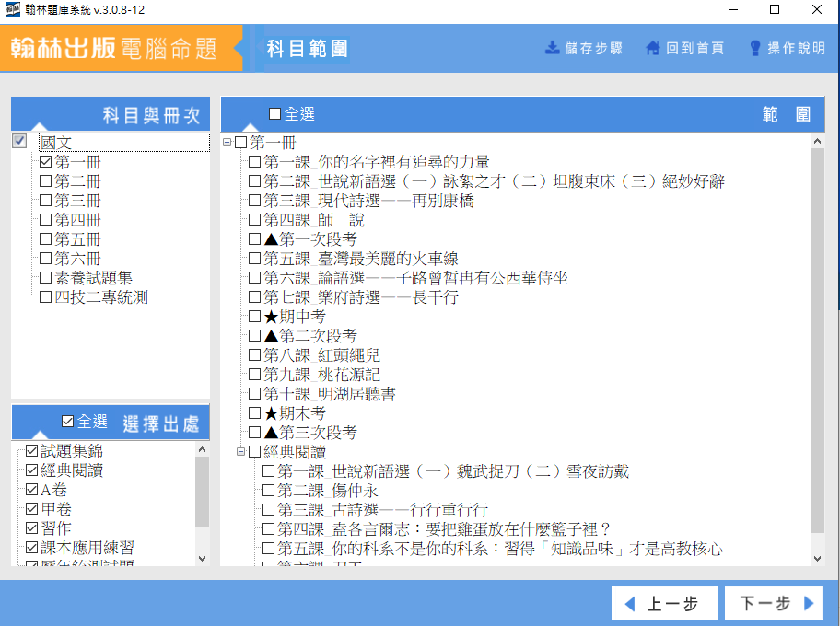840x626 pixels.
Task: Click the 儲存步驟 save icon
Action: [x=553, y=48]
